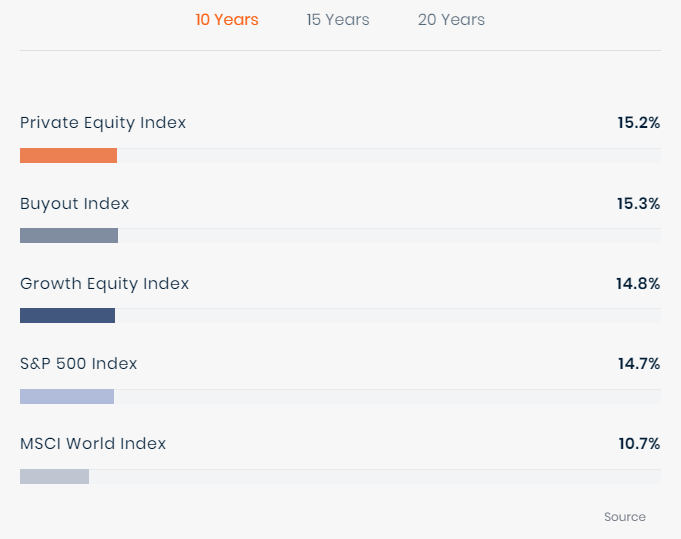Click the dark blue Growth Equity bar

[x=67, y=316]
